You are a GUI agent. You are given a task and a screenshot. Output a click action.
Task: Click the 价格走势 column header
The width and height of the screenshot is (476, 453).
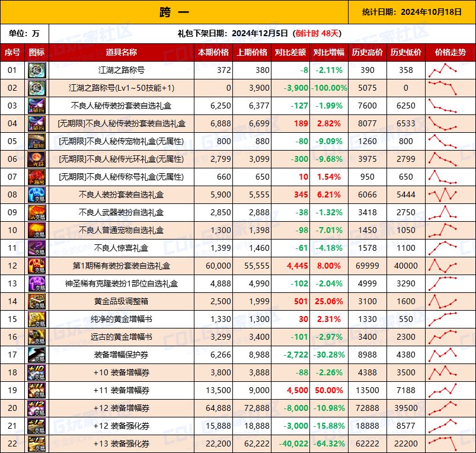[x=451, y=53]
